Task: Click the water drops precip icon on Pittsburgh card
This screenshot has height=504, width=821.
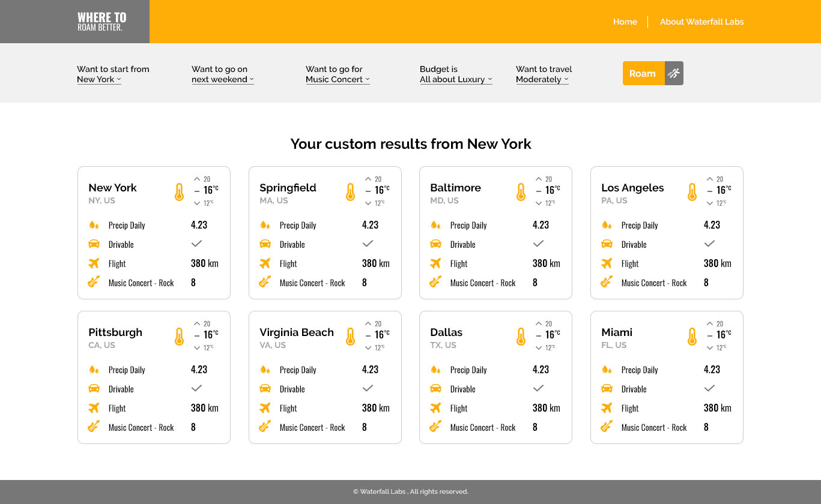Action: [x=94, y=370]
